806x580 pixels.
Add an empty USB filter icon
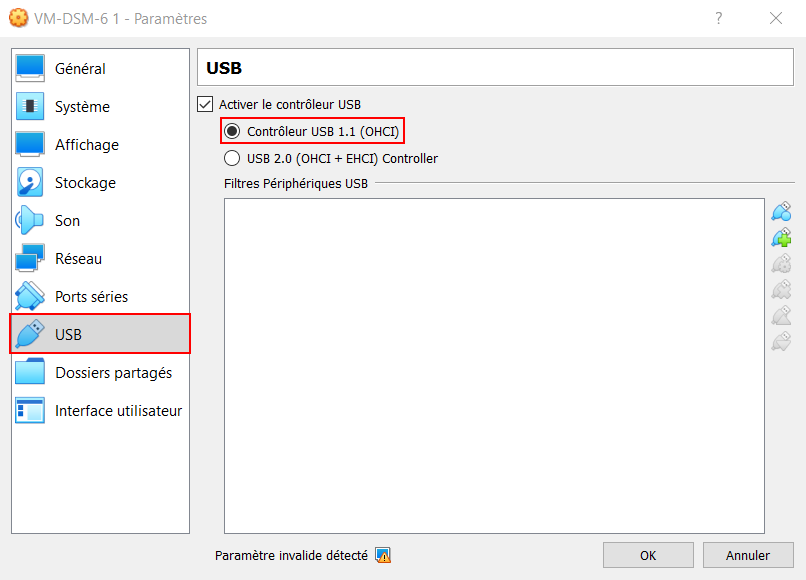click(x=781, y=211)
